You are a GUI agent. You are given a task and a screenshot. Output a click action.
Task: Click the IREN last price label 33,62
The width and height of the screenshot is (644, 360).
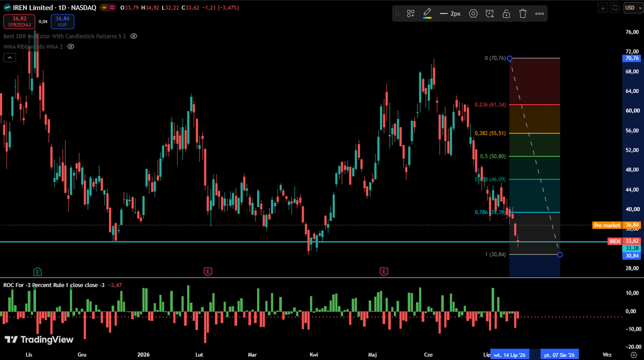631,241
